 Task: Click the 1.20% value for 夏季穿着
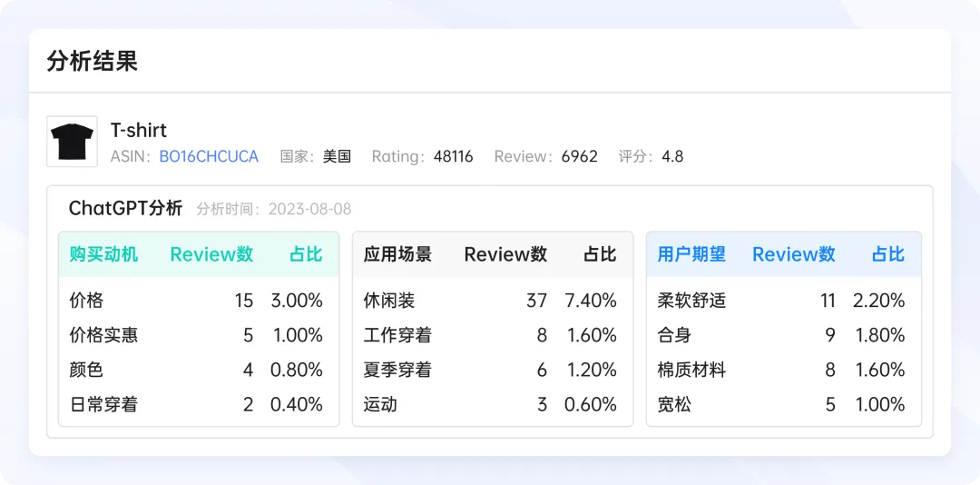593,370
